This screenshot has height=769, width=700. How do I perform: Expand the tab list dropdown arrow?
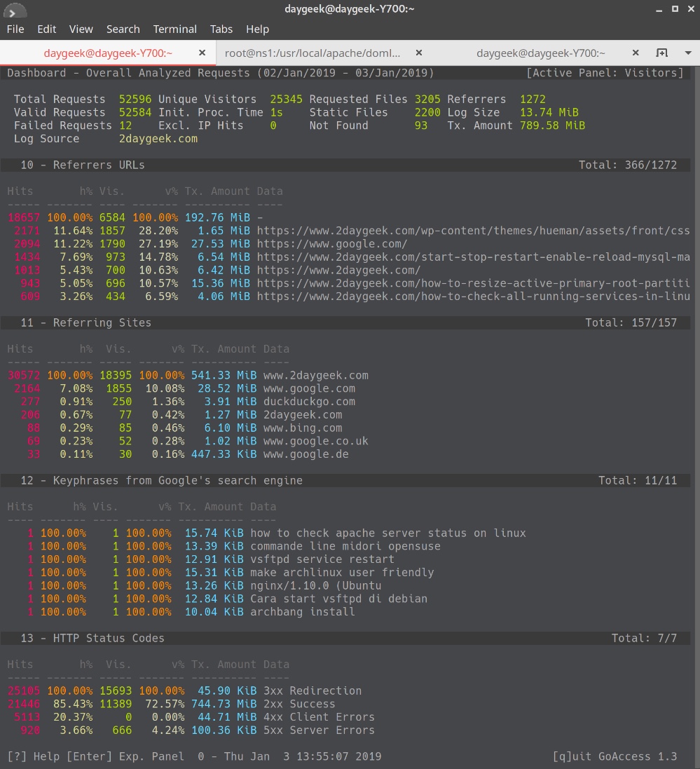pos(687,53)
